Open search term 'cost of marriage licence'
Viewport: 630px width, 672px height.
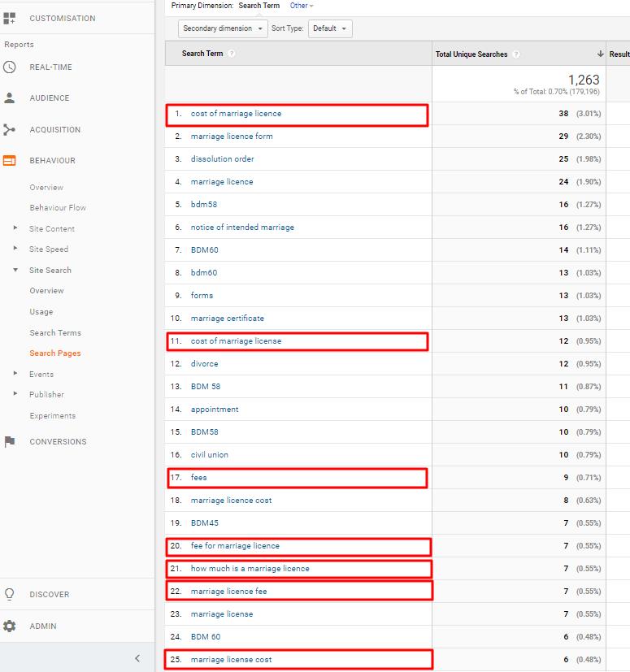(x=237, y=114)
